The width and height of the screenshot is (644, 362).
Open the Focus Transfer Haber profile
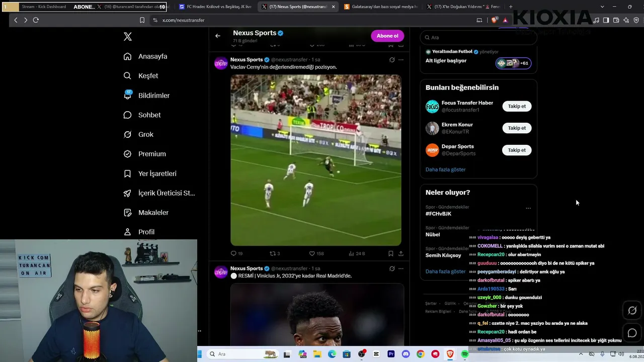click(467, 103)
